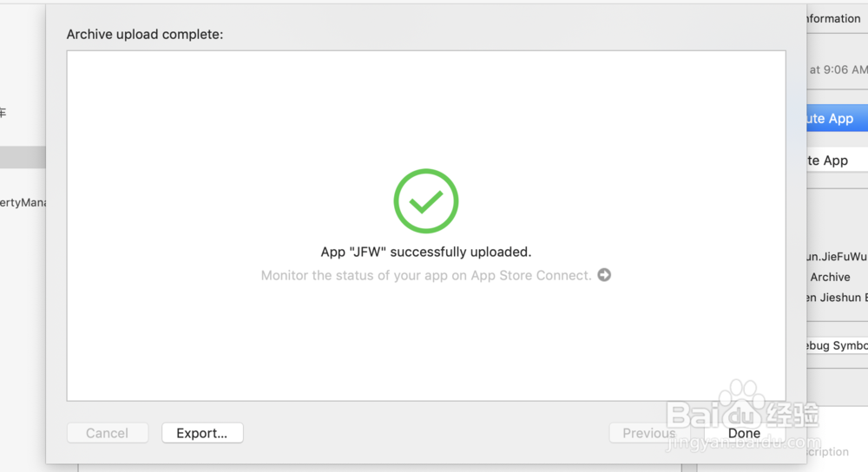This screenshot has width=868, height=472.
Task: Click the Information header in right panel
Action: [832, 18]
